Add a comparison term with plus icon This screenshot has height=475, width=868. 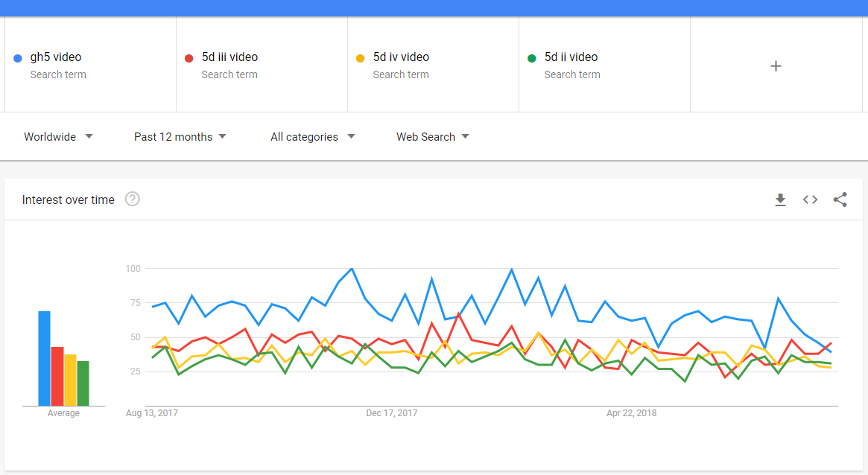[776, 66]
